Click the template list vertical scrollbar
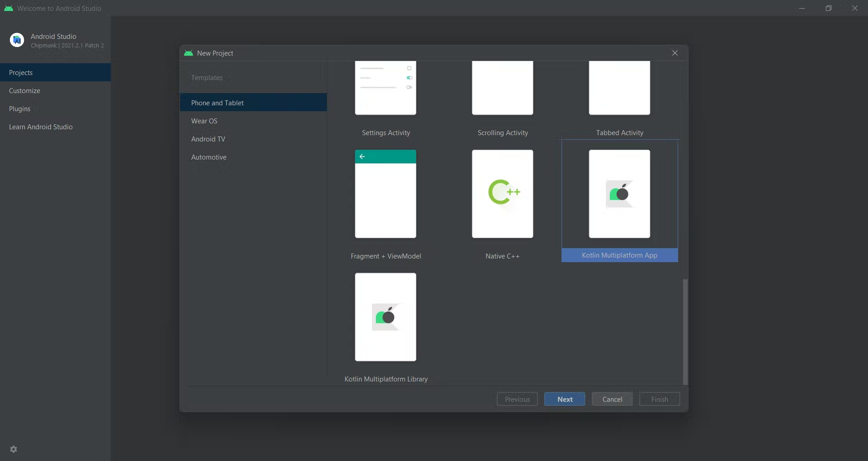 point(685,332)
